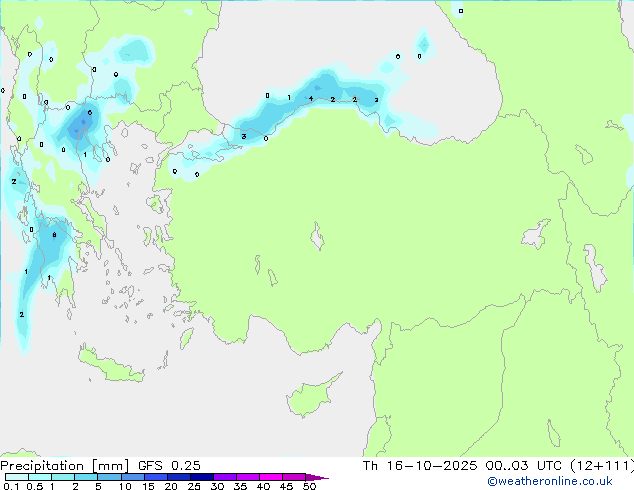Screen dimensions: 634x490
Task: Click the '6' precipitation value on map
Action: [90, 113]
